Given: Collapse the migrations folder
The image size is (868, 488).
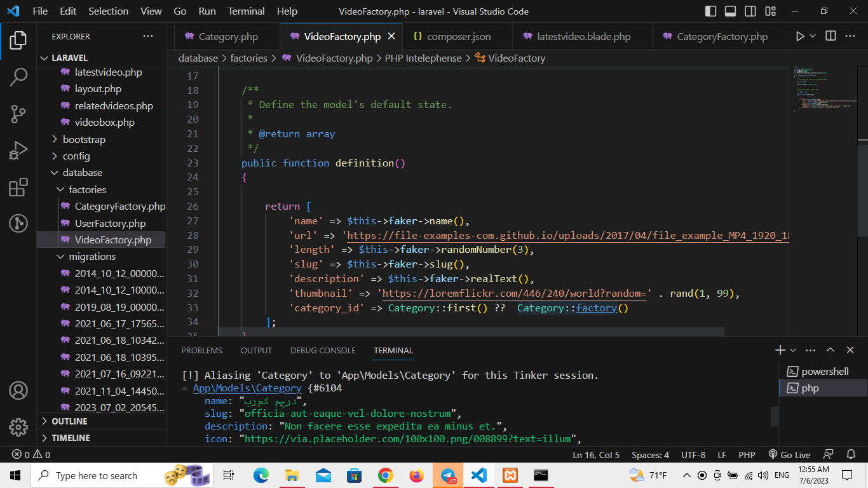Looking at the screenshot, I should pos(102,257).
